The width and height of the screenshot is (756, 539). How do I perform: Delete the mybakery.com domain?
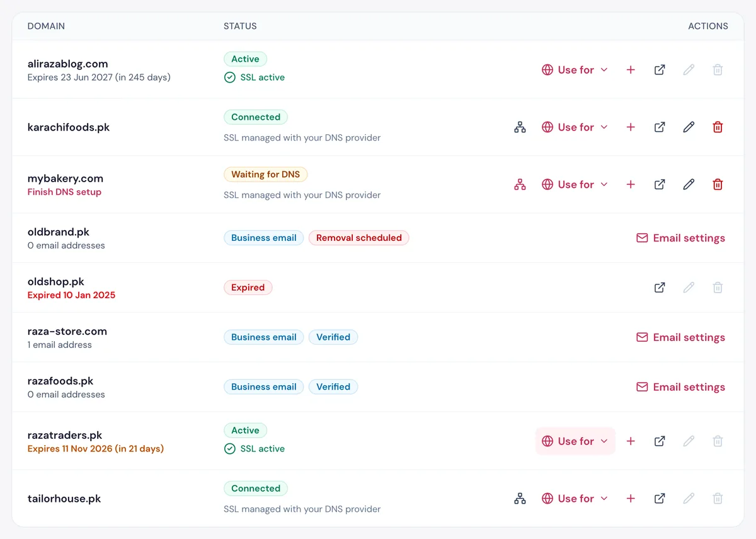pos(718,185)
